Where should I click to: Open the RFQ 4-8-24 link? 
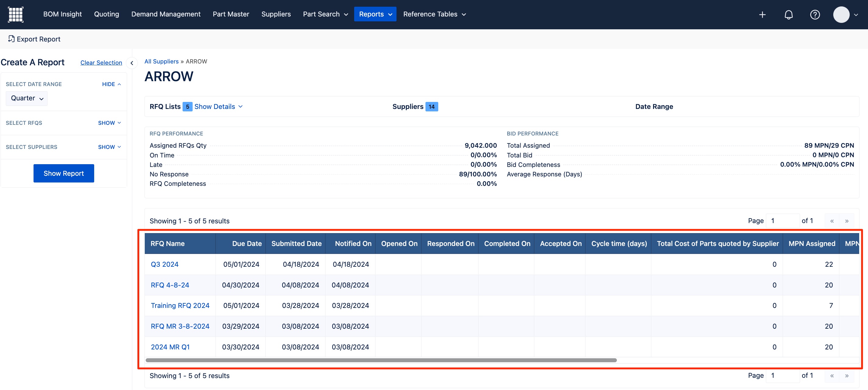(x=170, y=285)
